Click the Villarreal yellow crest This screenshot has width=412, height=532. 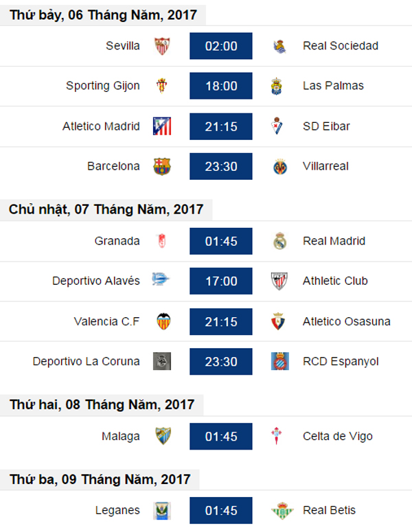(280, 167)
